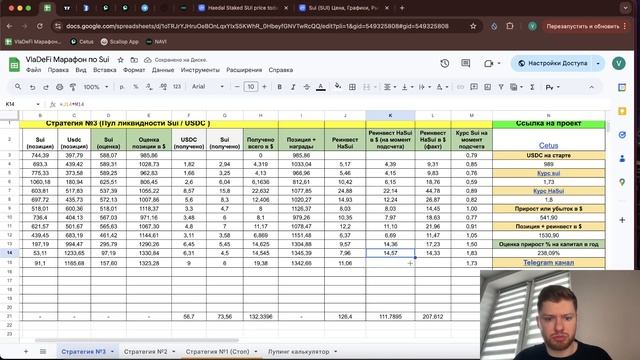Open the Формат menu
The image size is (640, 360).
134,70
